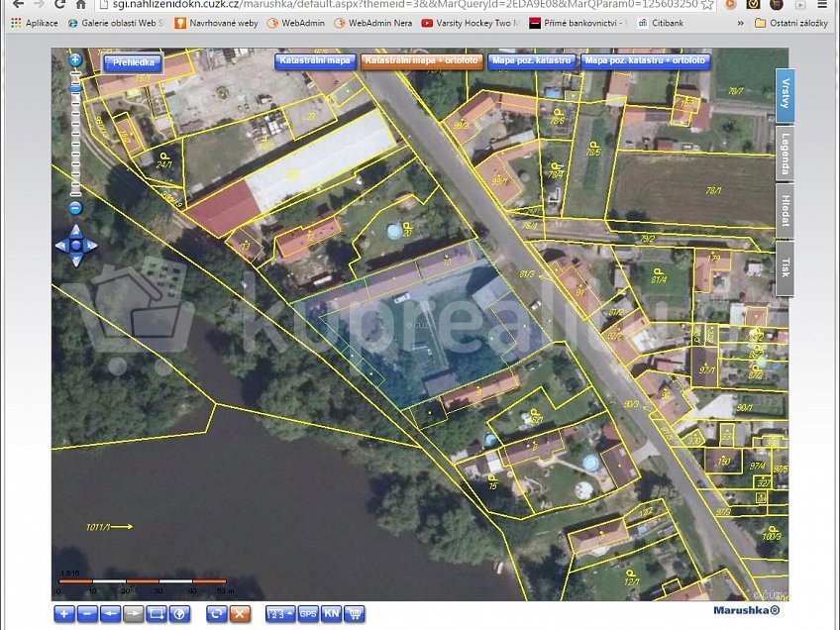The width and height of the screenshot is (840, 630).
Task: Click the browser back arrow
Action: click(19, 4)
